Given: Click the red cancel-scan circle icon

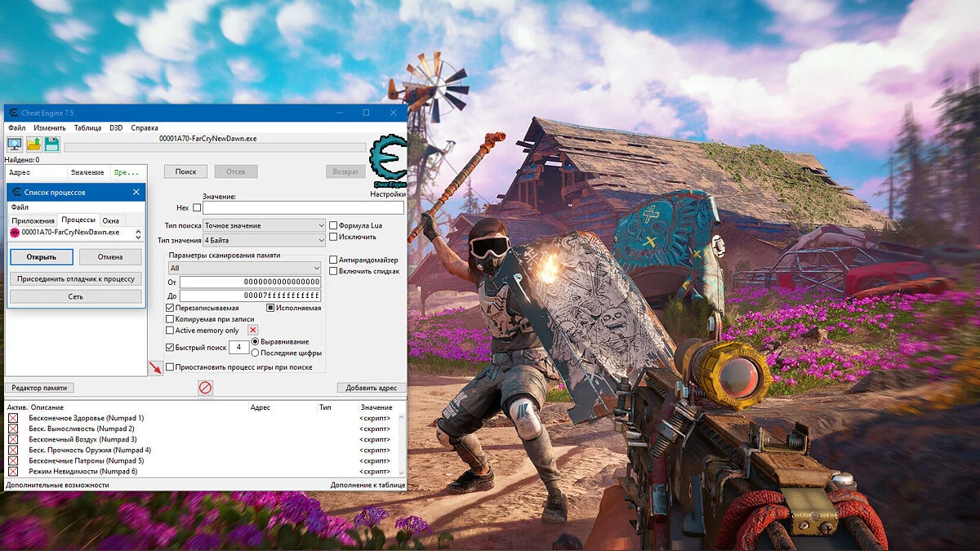Looking at the screenshot, I should point(205,387).
